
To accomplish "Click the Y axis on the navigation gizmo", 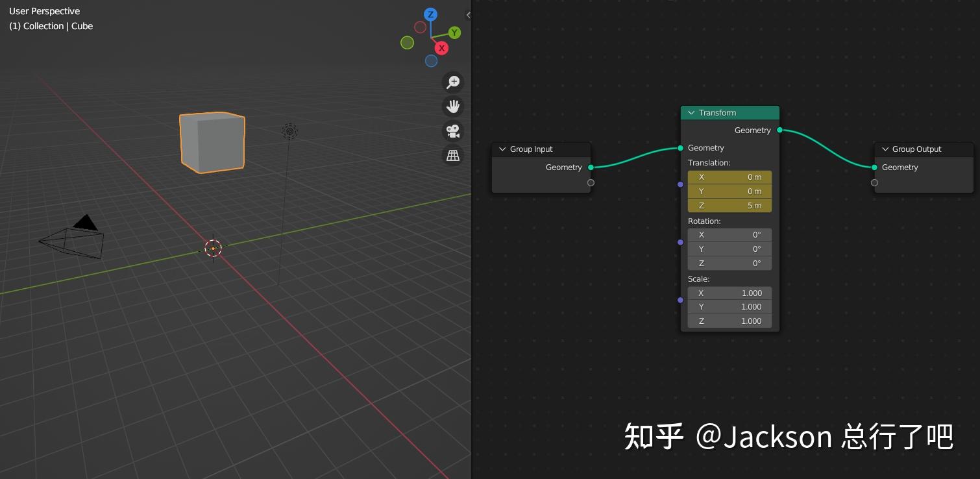I will tap(454, 32).
